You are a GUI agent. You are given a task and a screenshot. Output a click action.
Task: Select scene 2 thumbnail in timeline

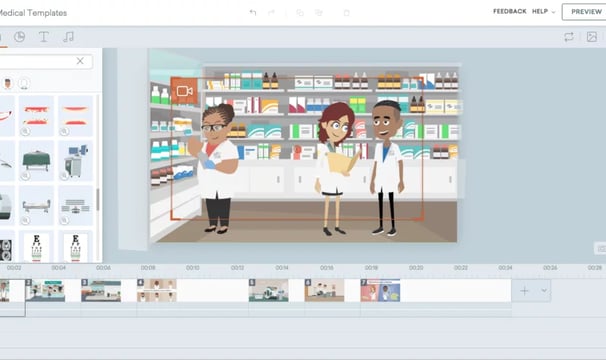click(45, 290)
